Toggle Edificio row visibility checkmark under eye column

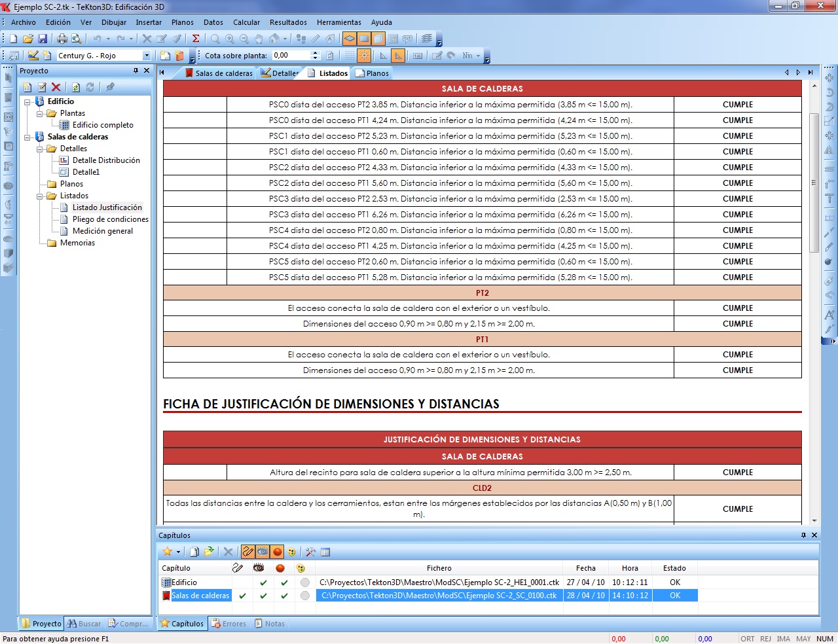pos(263,582)
